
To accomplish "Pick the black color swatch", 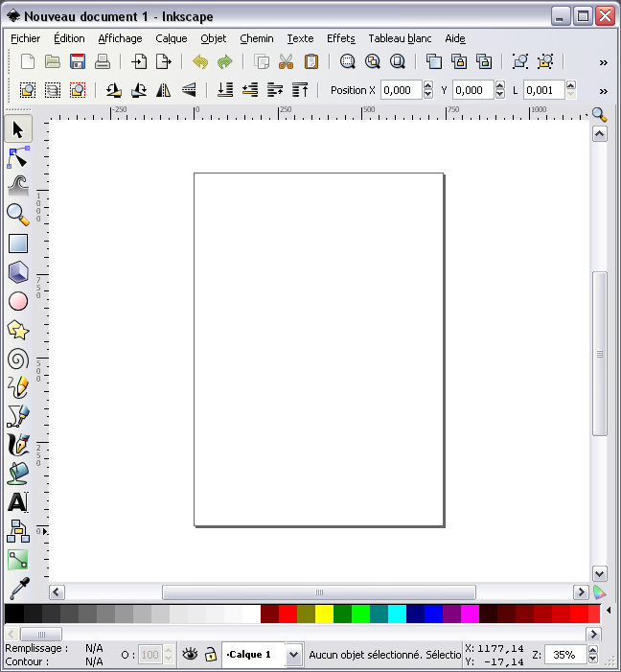I will [x=14, y=614].
